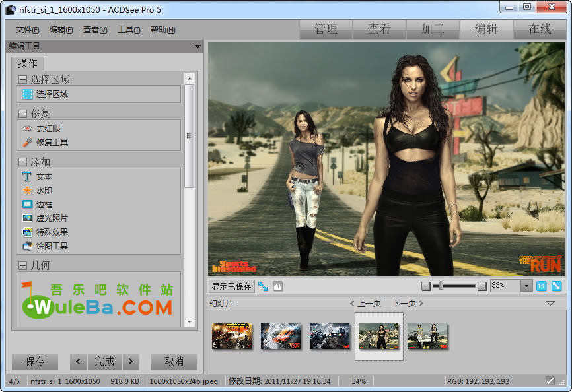Click the 918.0 KB file size in status bar
572x392 pixels.
(x=125, y=381)
